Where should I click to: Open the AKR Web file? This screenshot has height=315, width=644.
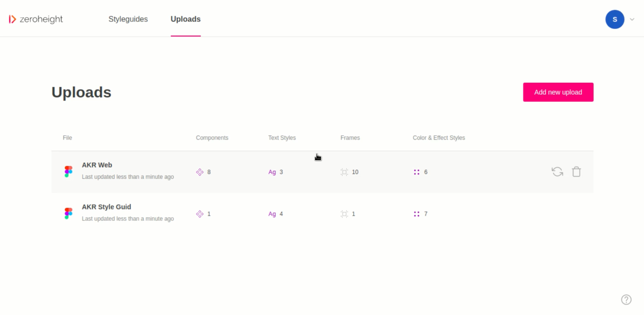click(x=97, y=165)
